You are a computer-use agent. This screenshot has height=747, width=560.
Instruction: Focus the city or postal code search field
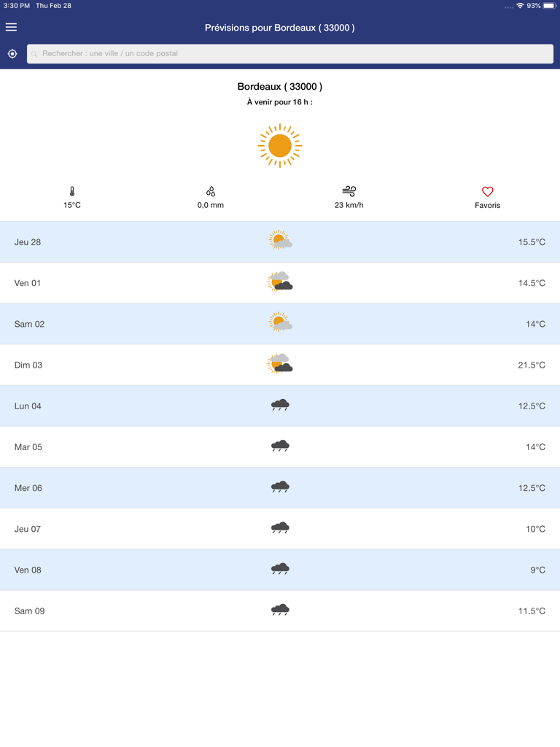[292, 54]
